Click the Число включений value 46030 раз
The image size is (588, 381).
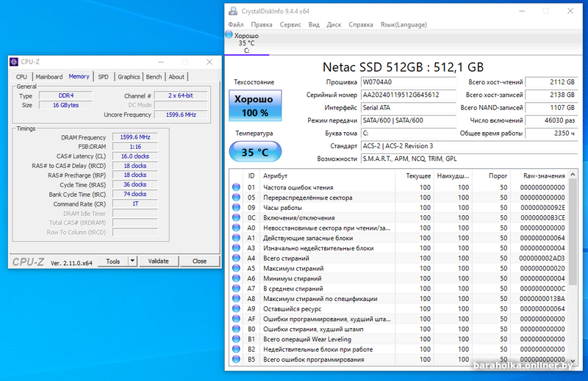(x=551, y=120)
